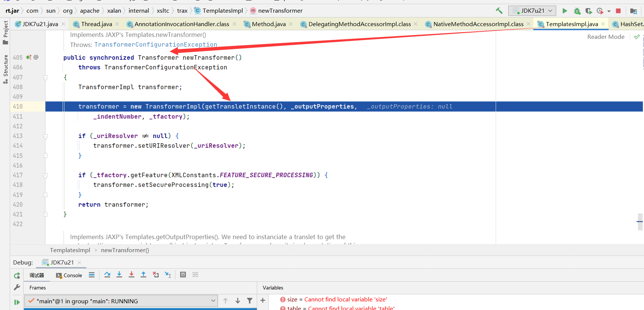Click the fold end marker at line 415
Viewport: 644px width, 310px height.
point(45,156)
